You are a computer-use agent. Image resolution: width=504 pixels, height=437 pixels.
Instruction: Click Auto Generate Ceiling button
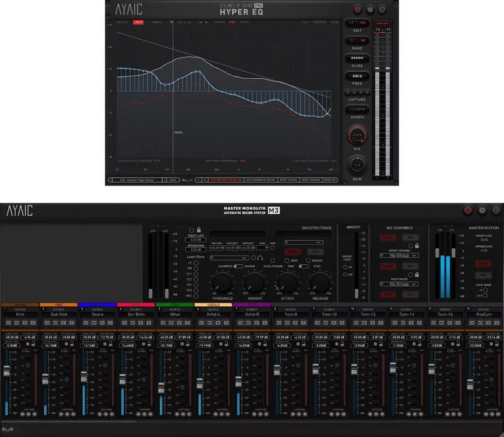point(261,180)
